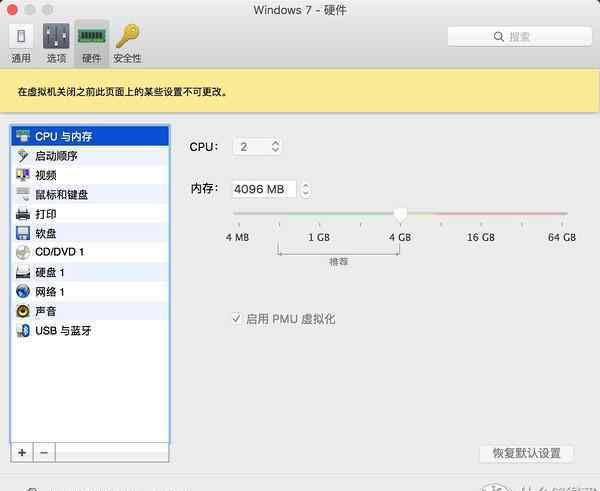Screen dimensions: 600x491
Task: Select the 打印 printer item
Action: coord(90,214)
